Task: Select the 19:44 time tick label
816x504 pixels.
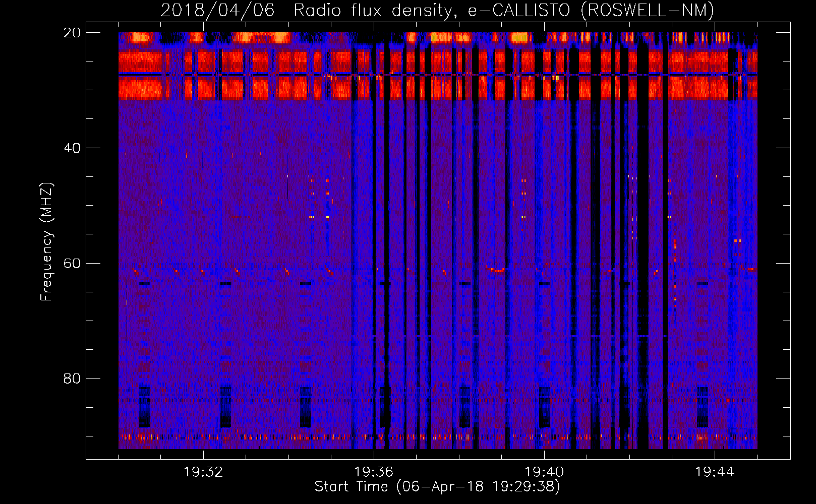Action: 715,472
